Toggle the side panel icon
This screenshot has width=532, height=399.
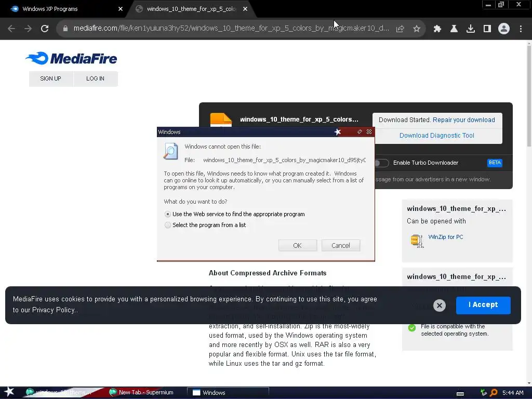tap(487, 29)
